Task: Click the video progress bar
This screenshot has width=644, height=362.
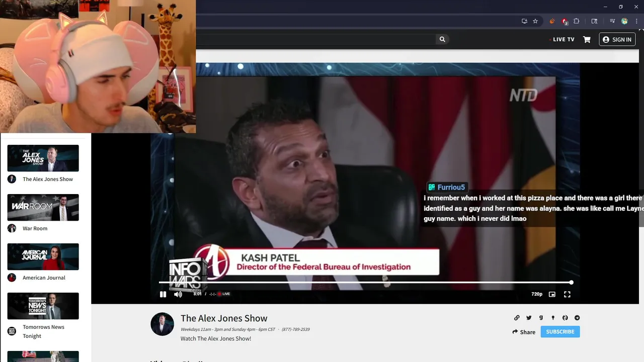Action: click(x=365, y=283)
